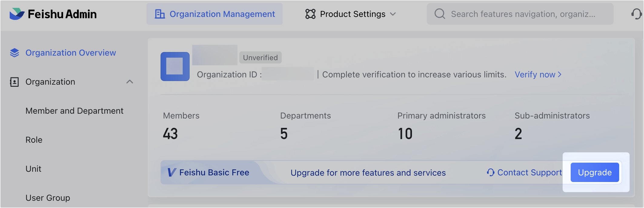Select Role in the sidebar
The height and width of the screenshot is (208, 644).
pyautogui.click(x=34, y=140)
